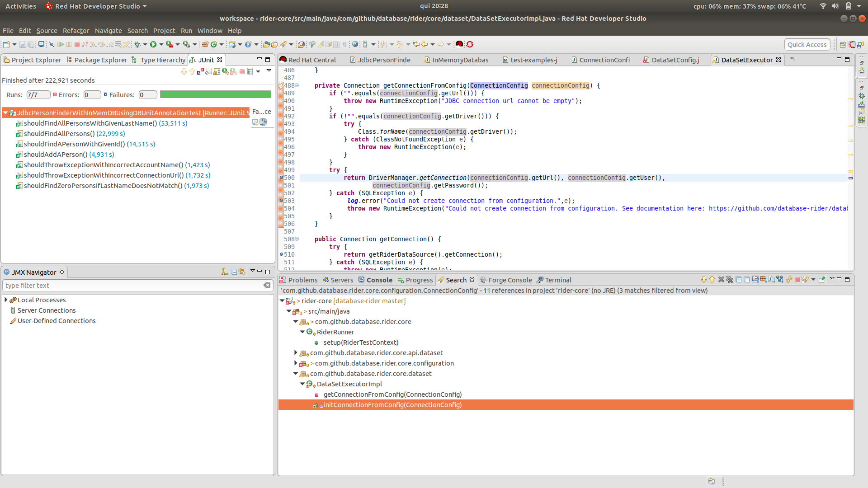Switch to the Package Explorer tab
868x488 pixels.
100,60
